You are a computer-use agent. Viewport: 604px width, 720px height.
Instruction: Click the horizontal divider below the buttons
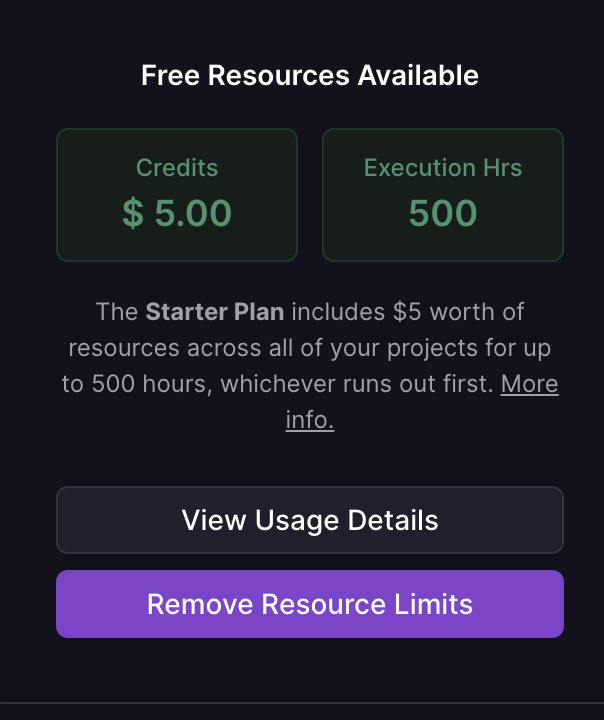coord(302,703)
